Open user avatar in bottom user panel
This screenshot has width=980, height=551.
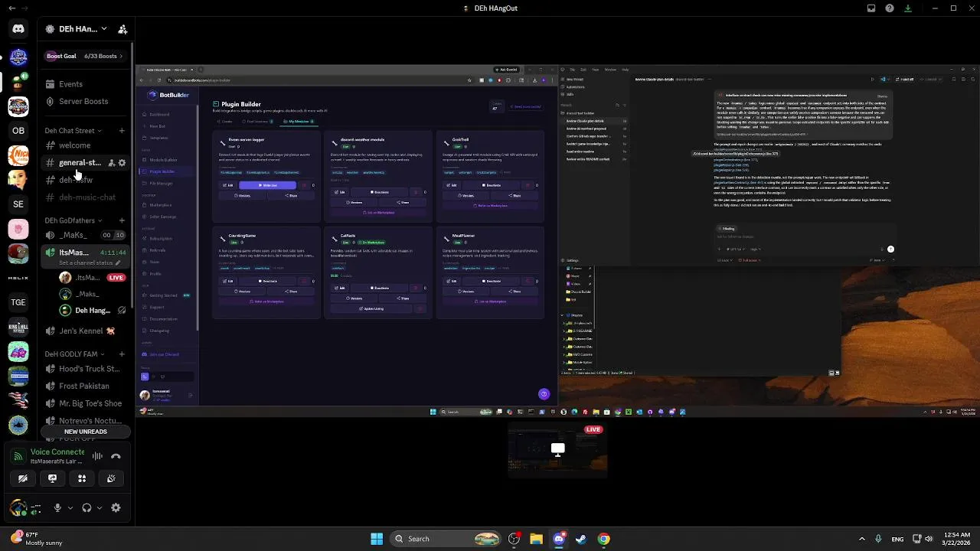coord(18,507)
